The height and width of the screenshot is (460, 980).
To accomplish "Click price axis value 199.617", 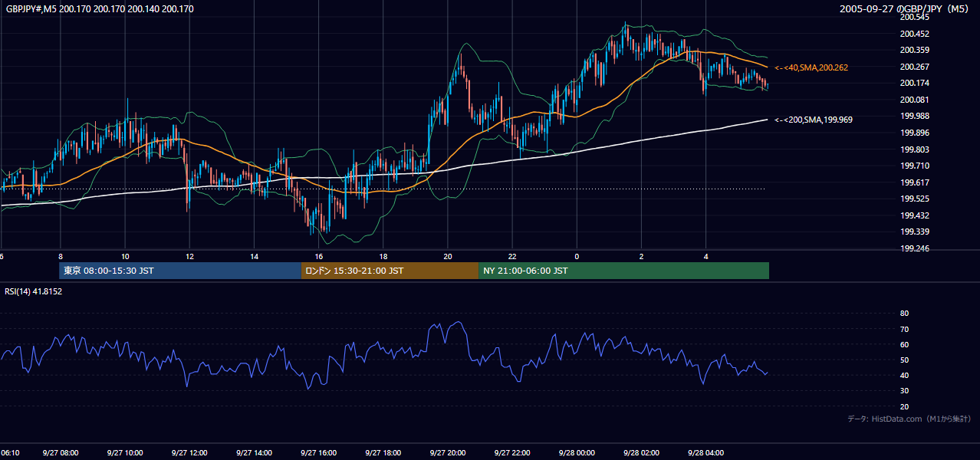I will point(915,182).
